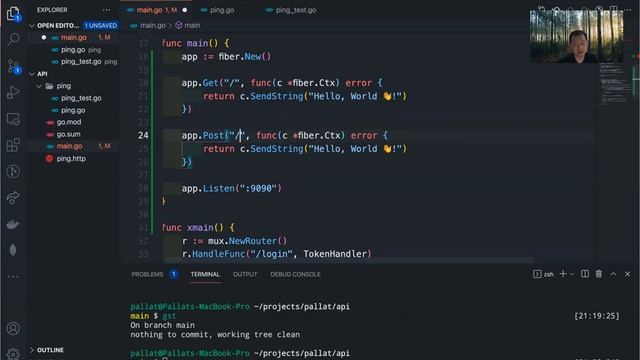Show additional activity bar views ellipsis
This screenshot has height=360, width=640.
coord(13,276)
